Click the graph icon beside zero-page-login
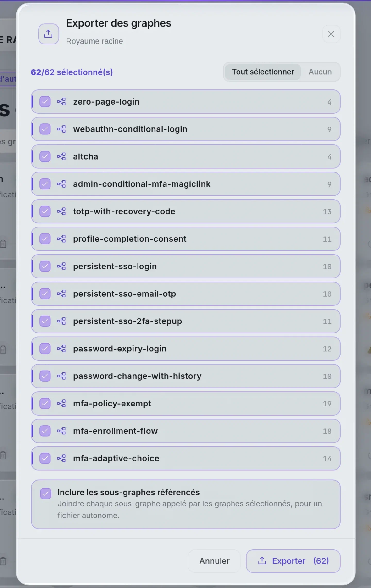 [61, 102]
